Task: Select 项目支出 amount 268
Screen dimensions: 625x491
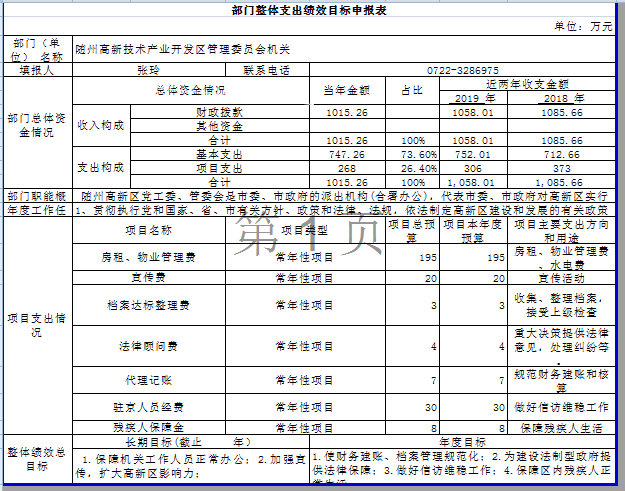Action: pyautogui.click(x=347, y=167)
